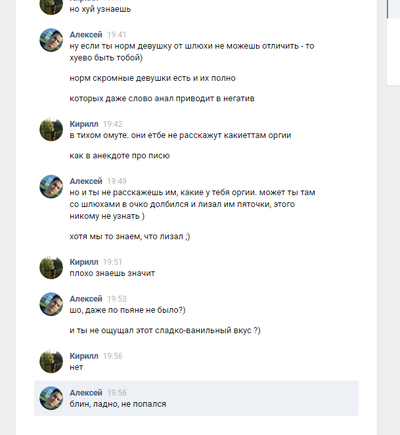Select the message "шо, даже по пьяне не было?)"
This screenshot has width=400, height=435.
[127, 310]
